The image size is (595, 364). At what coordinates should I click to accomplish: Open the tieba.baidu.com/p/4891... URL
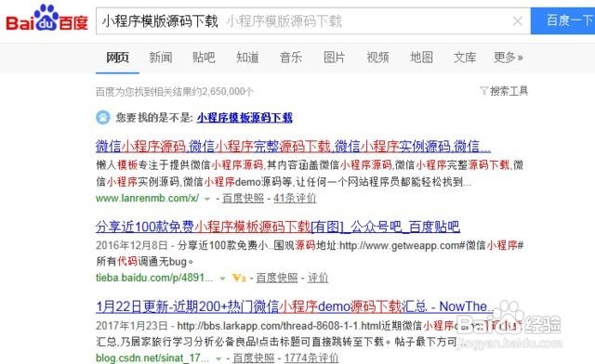pyautogui.click(x=154, y=278)
